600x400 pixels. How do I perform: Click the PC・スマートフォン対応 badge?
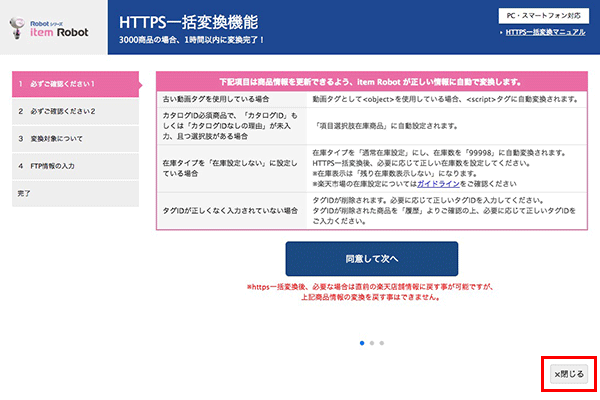pyautogui.click(x=545, y=15)
